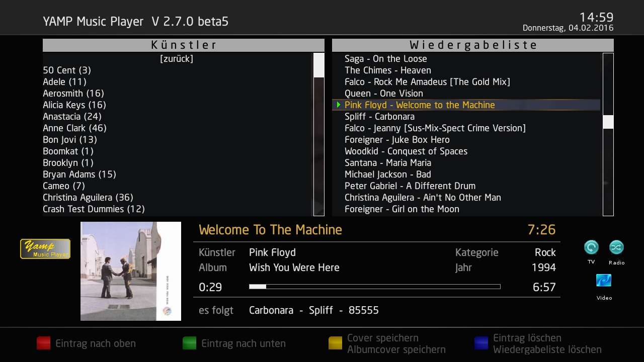
Task: Play Peter Gabriel - A Different Drum
Action: pyautogui.click(x=410, y=186)
